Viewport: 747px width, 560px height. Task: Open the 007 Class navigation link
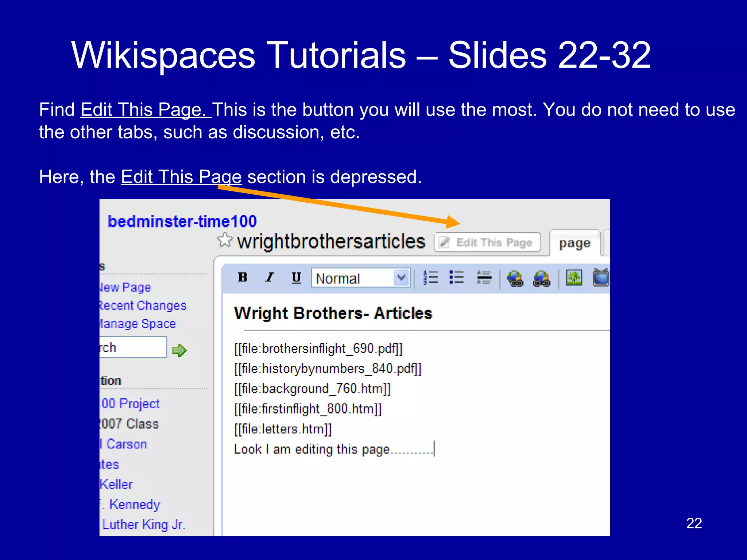click(129, 424)
